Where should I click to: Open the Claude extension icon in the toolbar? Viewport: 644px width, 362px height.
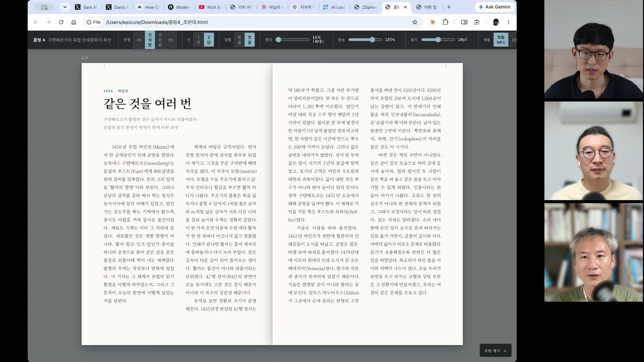pyautogui.click(x=433, y=22)
